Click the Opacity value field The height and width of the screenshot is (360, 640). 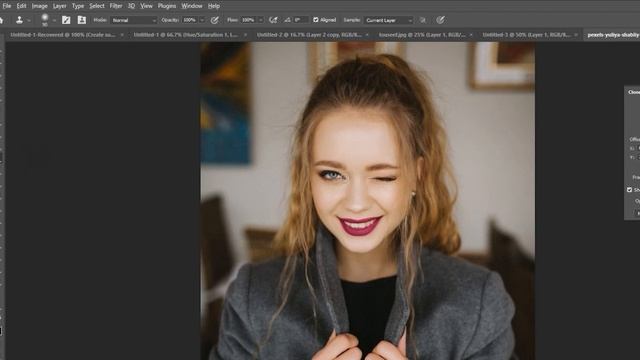point(189,20)
